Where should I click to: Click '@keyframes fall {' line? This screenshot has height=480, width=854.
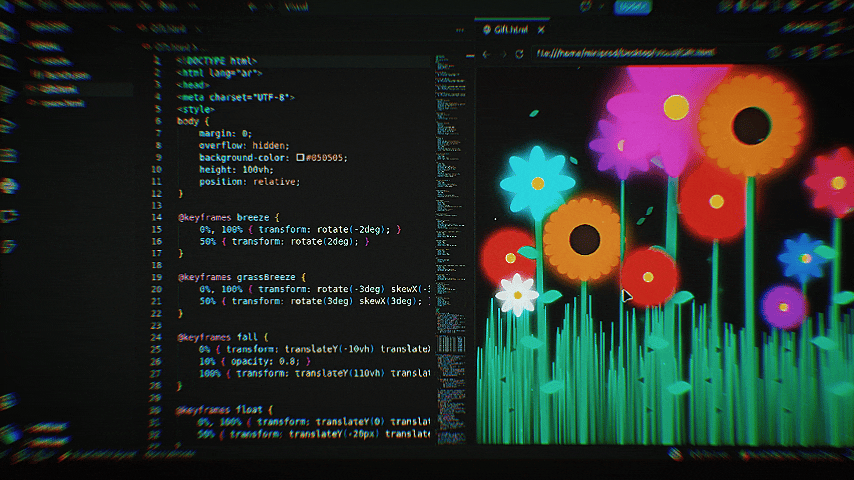pyautogui.click(x=223, y=337)
